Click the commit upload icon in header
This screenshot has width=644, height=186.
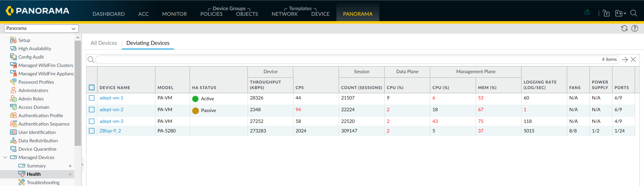(x=587, y=12)
